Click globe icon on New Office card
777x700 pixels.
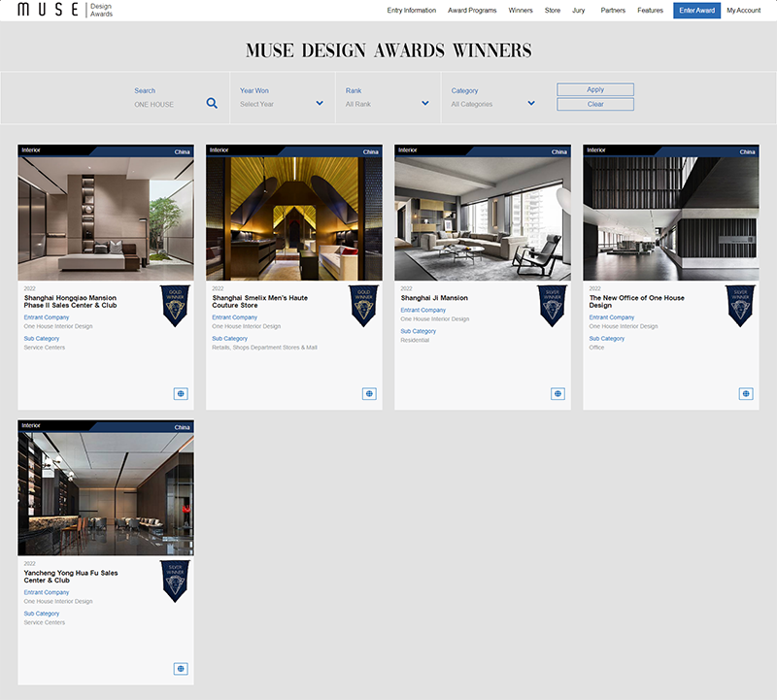point(746,393)
